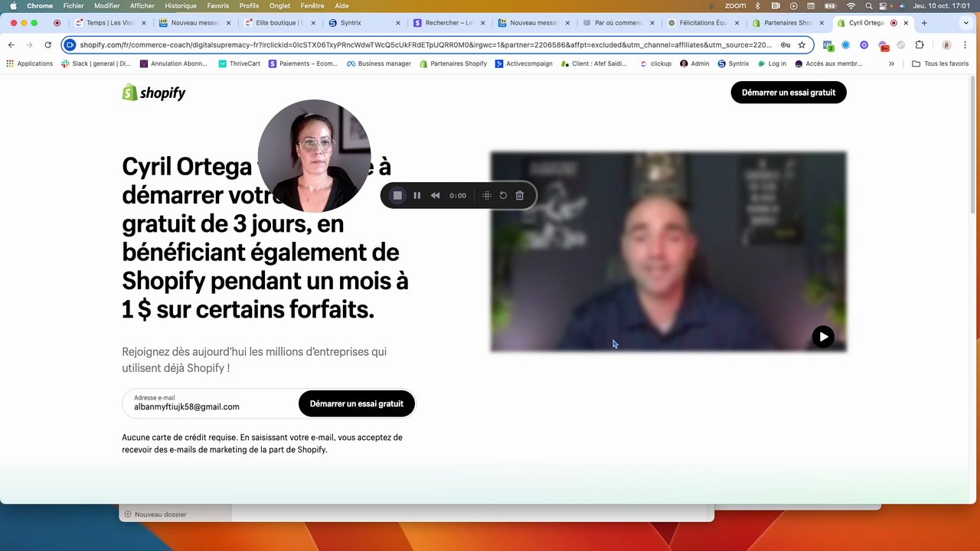Image resolution: width=980 pixels, height=551 pixels.
Task: Click the blue C circular extension icon
Action: [x=846, y=44]
